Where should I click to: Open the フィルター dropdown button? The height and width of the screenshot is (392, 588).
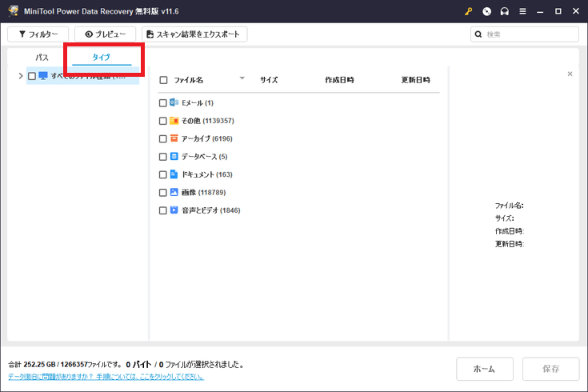(x=38, y=34)
